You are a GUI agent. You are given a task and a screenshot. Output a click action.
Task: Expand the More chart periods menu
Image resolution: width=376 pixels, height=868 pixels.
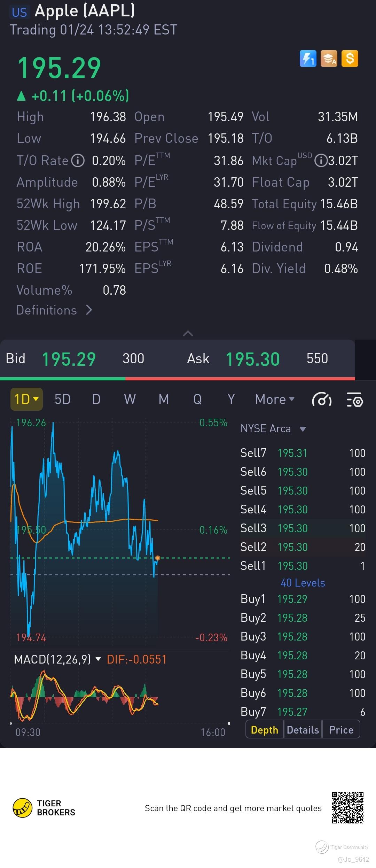pos(275,399)
